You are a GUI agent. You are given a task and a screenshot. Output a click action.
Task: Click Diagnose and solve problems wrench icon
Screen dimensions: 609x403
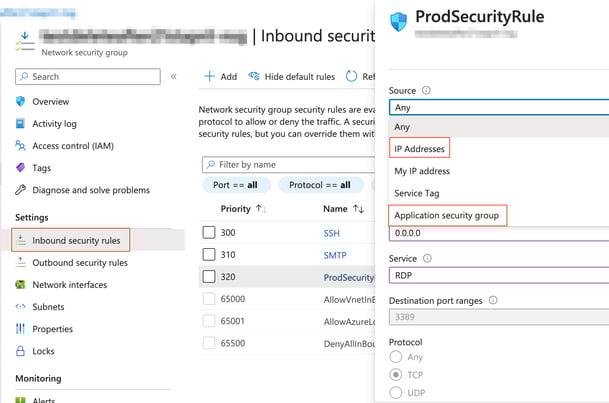pos(21,190)
